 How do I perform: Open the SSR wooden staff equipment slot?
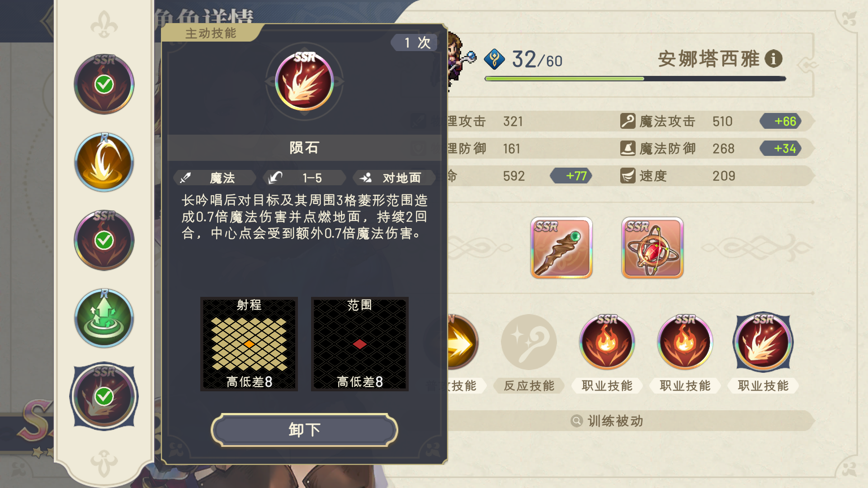(x=561, y=248)
